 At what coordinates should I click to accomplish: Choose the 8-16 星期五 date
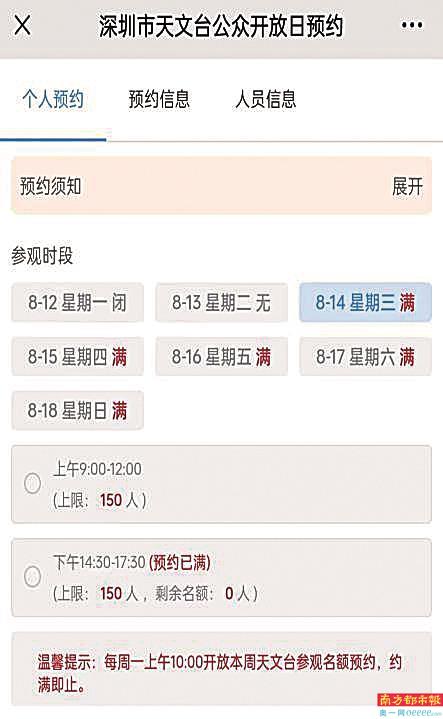[x=222, y=357]
